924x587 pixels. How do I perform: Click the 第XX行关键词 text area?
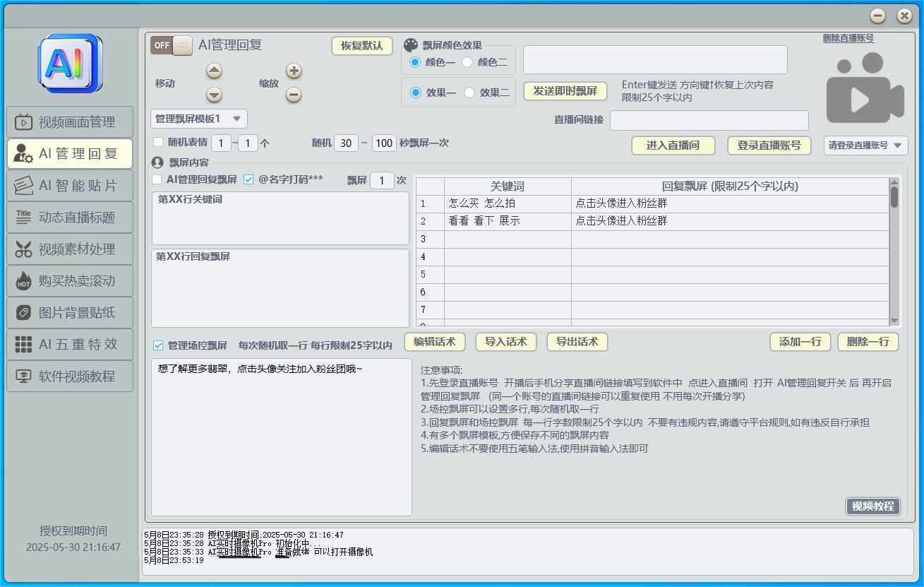280,218
